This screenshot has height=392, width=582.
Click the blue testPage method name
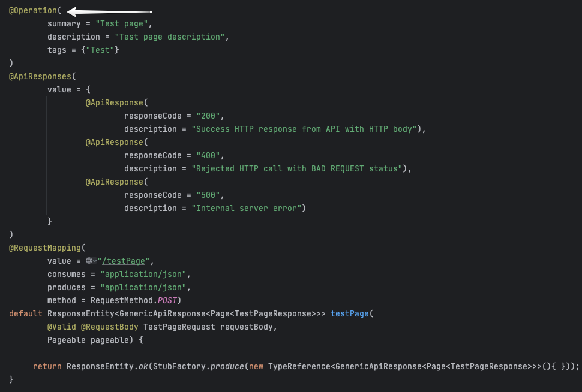(x=349, y=313)
